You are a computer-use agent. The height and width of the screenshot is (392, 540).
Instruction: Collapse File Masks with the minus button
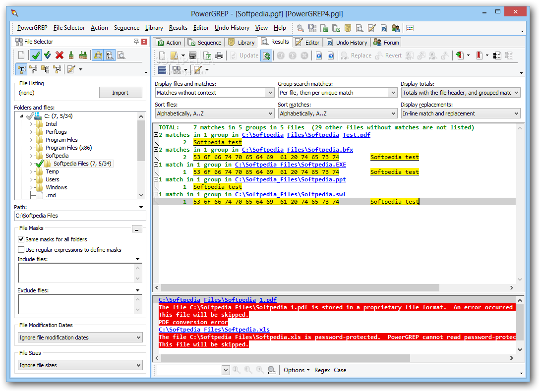click(137, 229)
